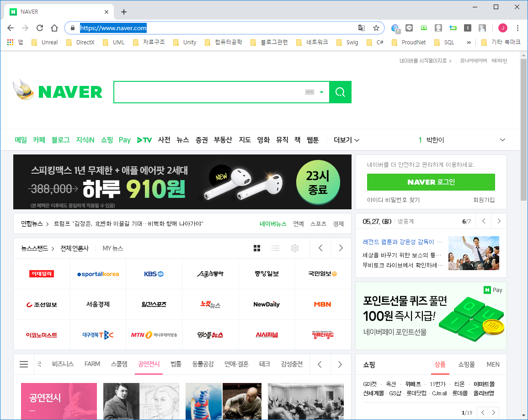Open 지식iN in the service menu

(x=85, y=140)
